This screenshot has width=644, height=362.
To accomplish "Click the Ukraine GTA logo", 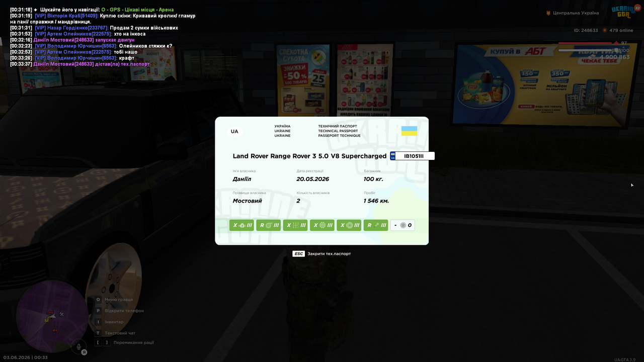I will (623, 12).
